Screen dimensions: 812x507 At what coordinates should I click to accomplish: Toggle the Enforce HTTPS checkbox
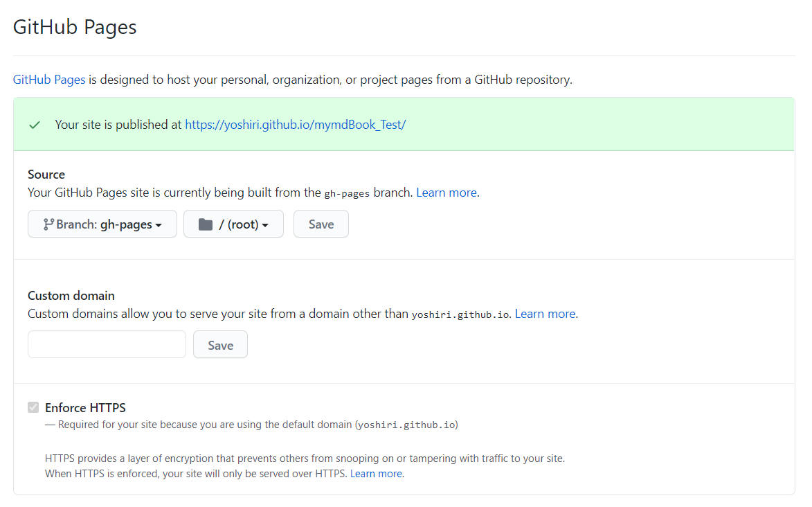[x=33, y=407]
